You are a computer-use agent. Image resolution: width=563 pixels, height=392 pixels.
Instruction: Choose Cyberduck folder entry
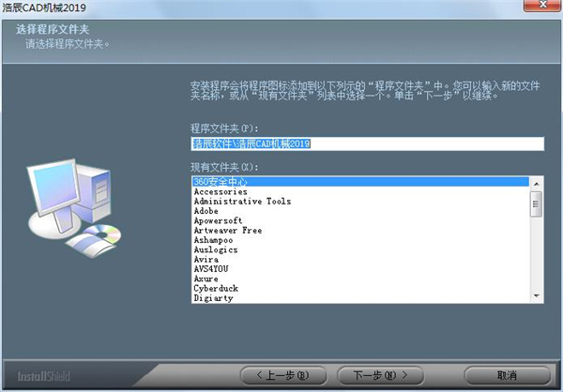[x=360, y=289]
